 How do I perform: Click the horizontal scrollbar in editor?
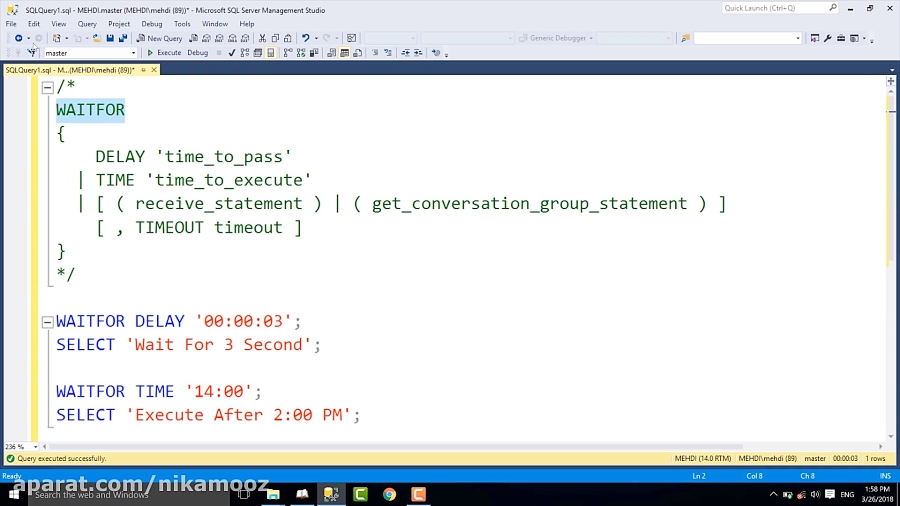tap(396, 446)
